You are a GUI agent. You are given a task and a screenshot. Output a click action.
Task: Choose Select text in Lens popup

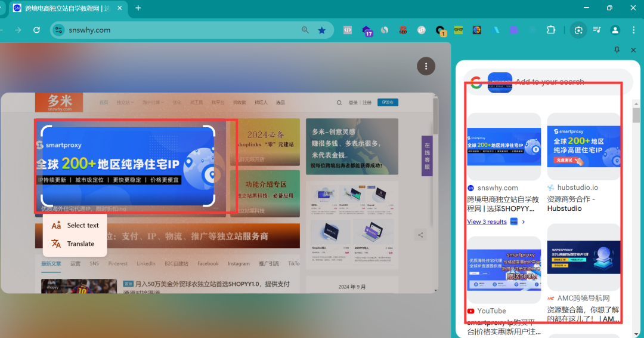75,225
